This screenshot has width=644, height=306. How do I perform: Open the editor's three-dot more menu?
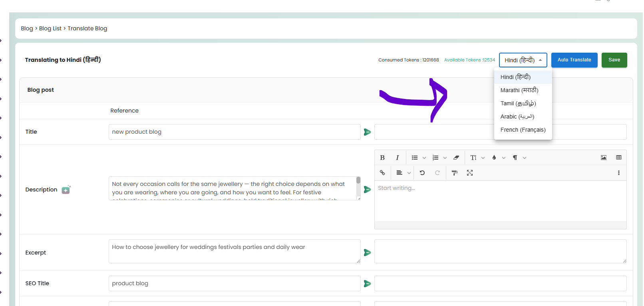pos(619,173)
